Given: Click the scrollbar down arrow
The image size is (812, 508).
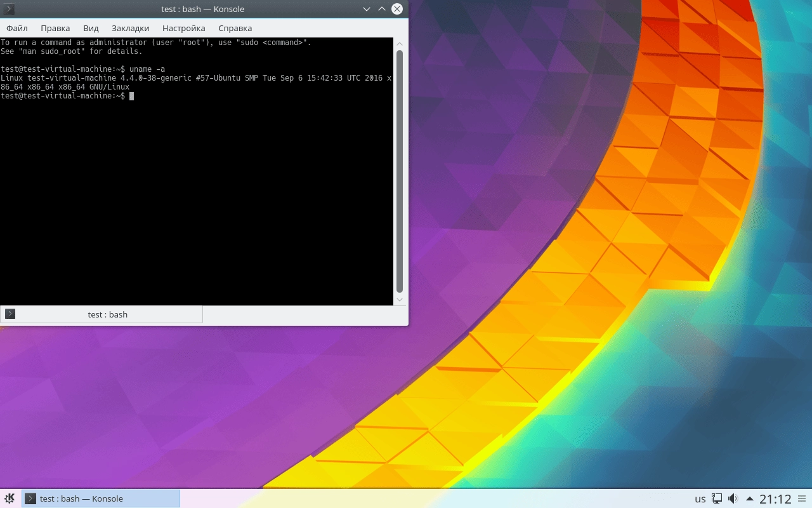Looking at the screenshot, I should click(400, 300).
